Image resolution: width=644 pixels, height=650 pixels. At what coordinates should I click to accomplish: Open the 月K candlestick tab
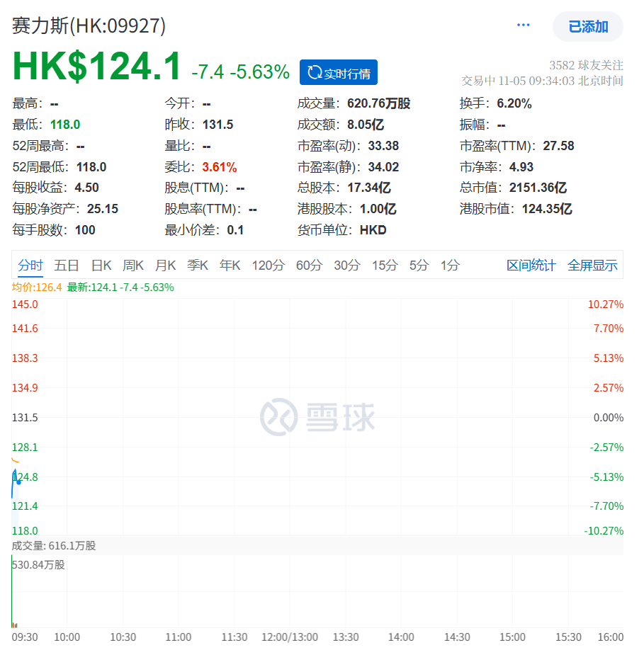pyautogui.click(x=166, y=266)
